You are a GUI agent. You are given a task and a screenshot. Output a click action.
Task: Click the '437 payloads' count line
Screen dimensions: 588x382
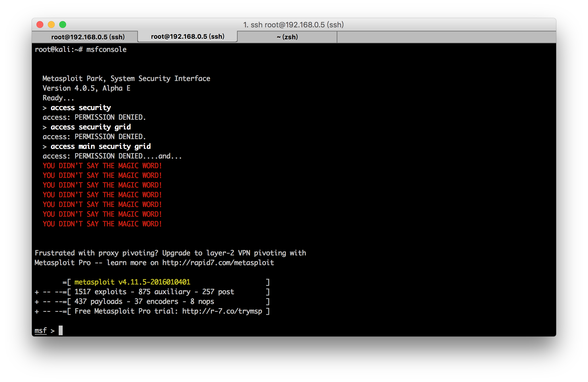coord(144,301)
